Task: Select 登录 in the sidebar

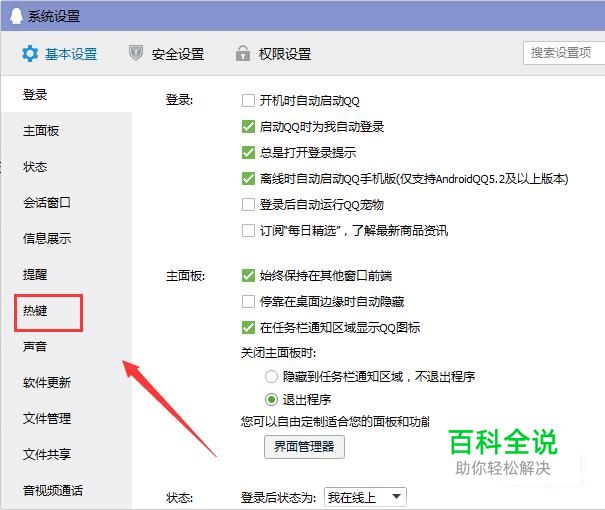Action: pos(35,95)
